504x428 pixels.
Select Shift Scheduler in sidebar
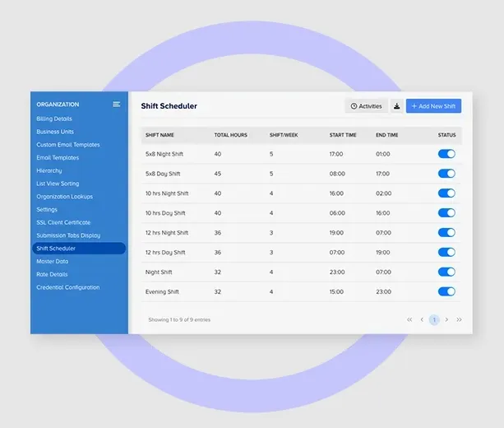click(79, 249)
